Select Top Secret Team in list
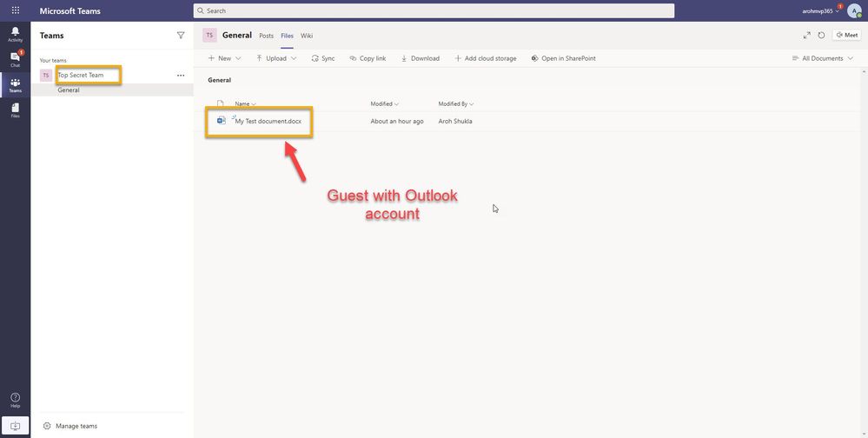868x438 pixels. coord(81,76)
